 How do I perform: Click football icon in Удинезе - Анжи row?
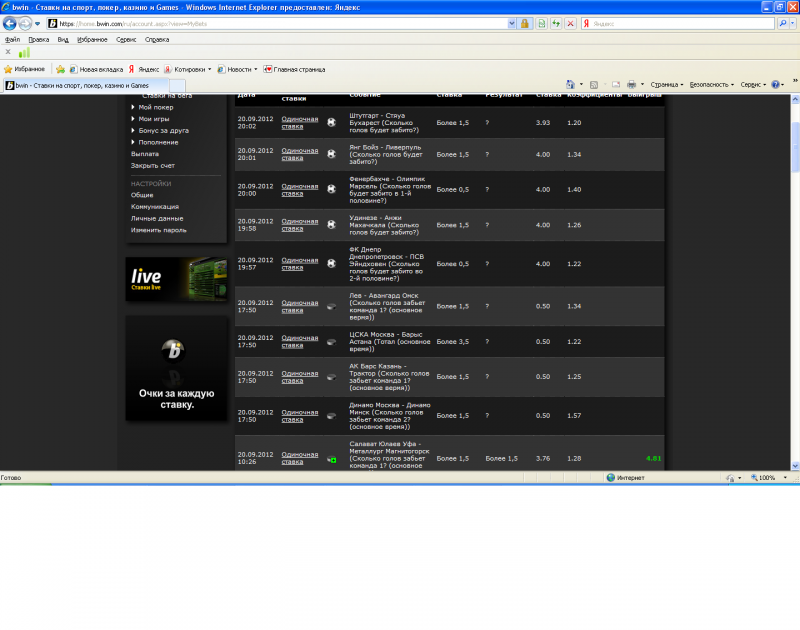[x=331, y=224]
